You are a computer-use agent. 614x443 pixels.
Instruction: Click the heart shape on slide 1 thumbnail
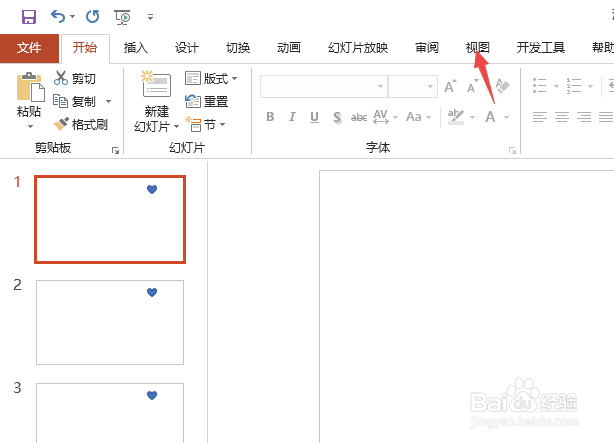(152, 190)
